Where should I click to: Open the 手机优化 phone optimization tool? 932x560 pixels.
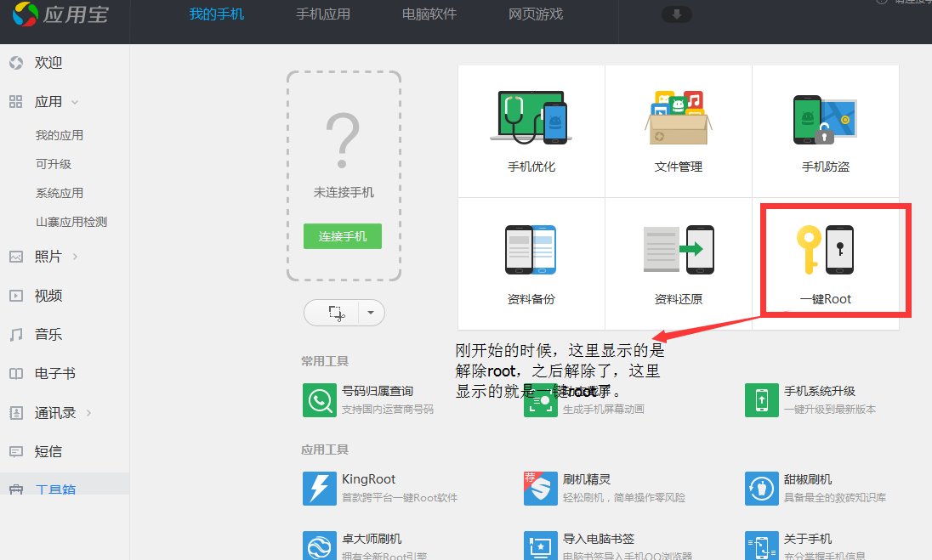[x=531, y=131]
